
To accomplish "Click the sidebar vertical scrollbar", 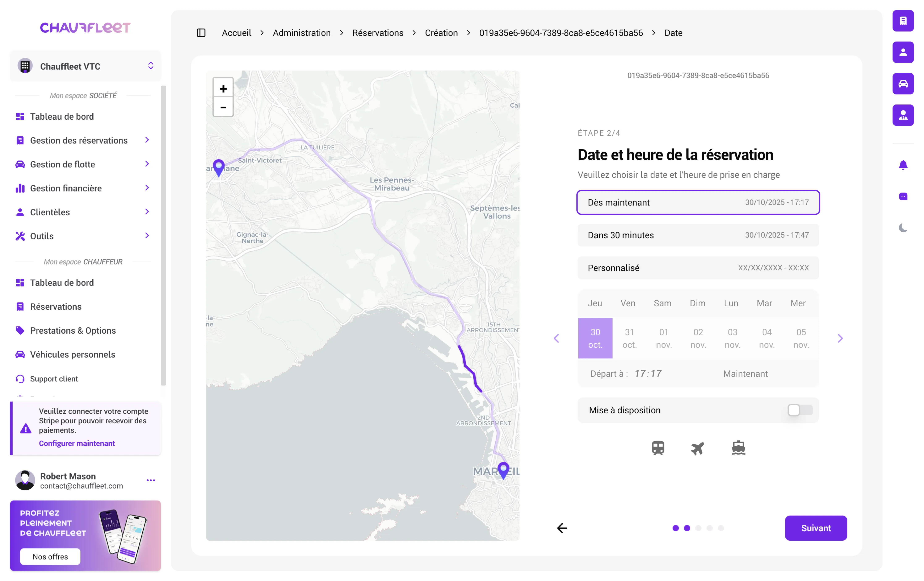I will click(163, 235).
